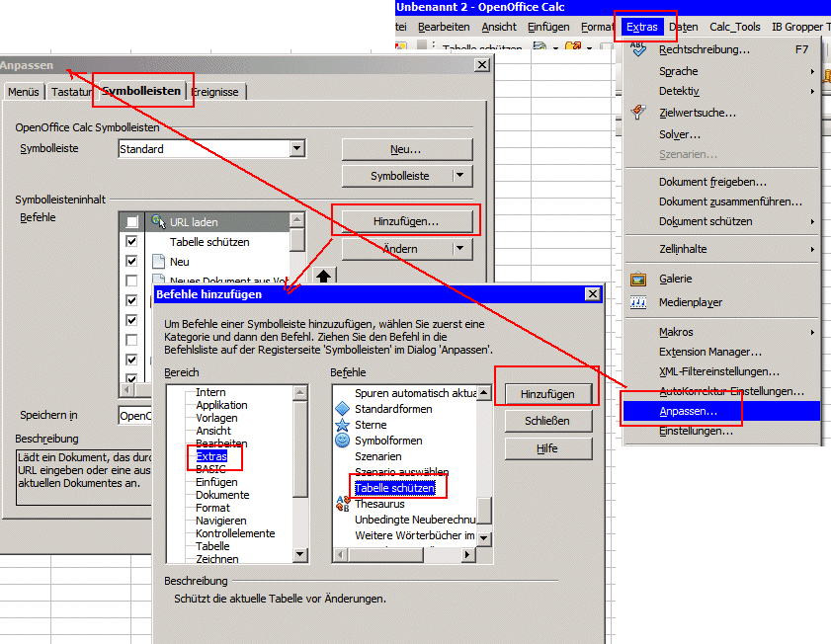Select Tabelle schützen in Befehle list
The height and width of the screenshot is (644, 831).
click(x=395, y=488)
